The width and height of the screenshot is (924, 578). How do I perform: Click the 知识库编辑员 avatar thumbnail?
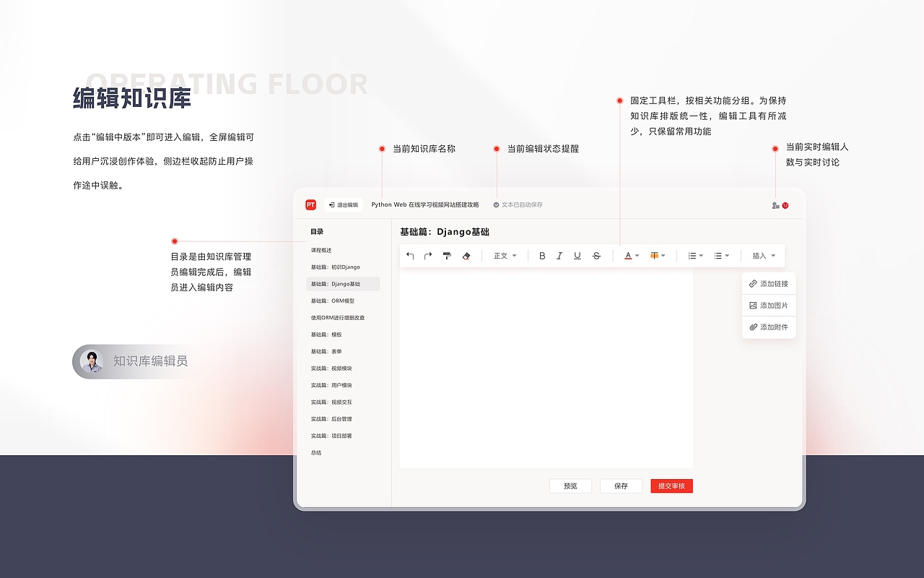click(92, 361)
